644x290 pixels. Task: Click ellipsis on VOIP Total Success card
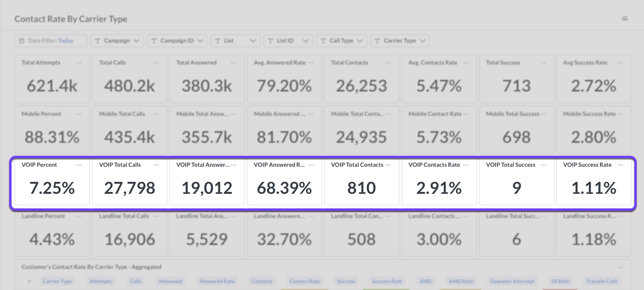543,165
